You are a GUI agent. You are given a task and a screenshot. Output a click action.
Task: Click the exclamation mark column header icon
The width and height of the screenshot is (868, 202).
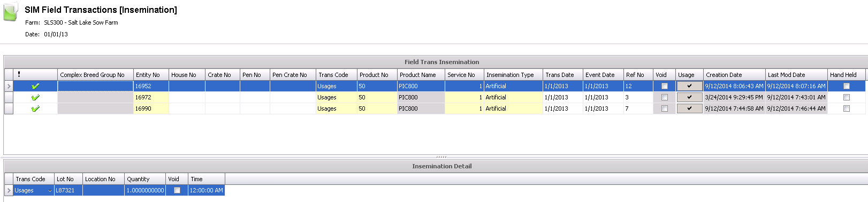pyautogui.click(x=19, y=74)
